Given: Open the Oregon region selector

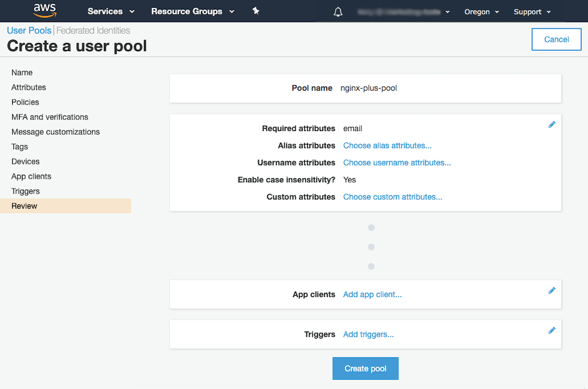Looking at the screenshot, I should [x=481, y=12].
